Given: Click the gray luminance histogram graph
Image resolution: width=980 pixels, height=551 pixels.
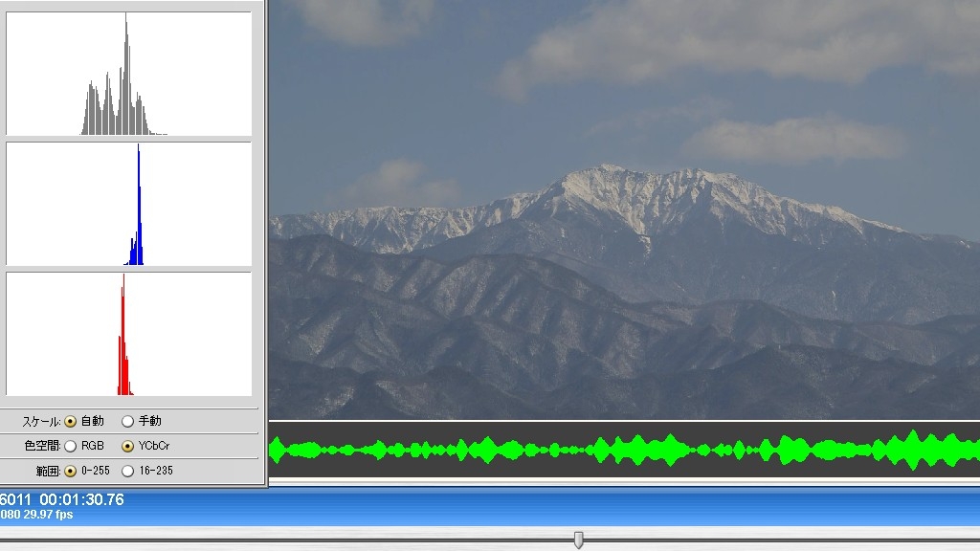Looking at the screenshot, I should coord(128,74).
